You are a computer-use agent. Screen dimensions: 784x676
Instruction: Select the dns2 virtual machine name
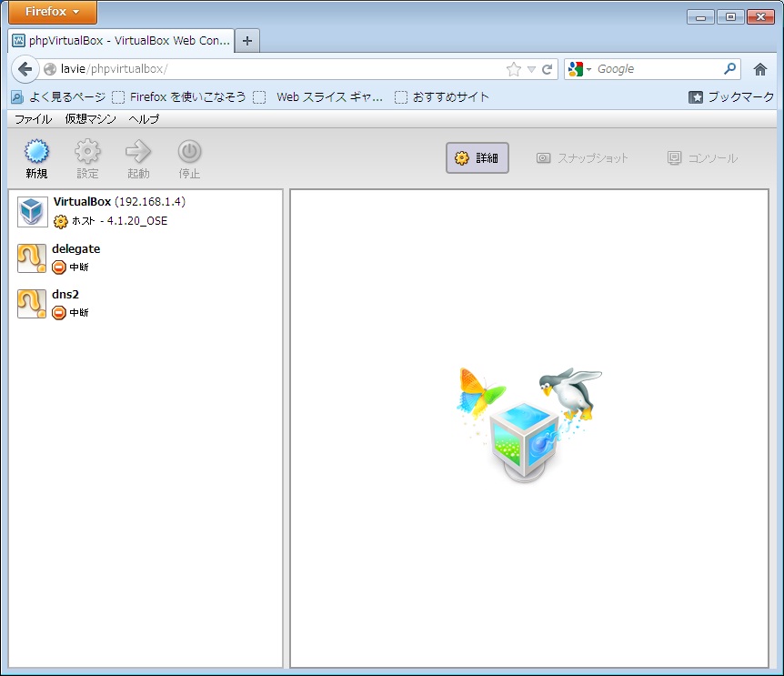click(x=65, y=295)
